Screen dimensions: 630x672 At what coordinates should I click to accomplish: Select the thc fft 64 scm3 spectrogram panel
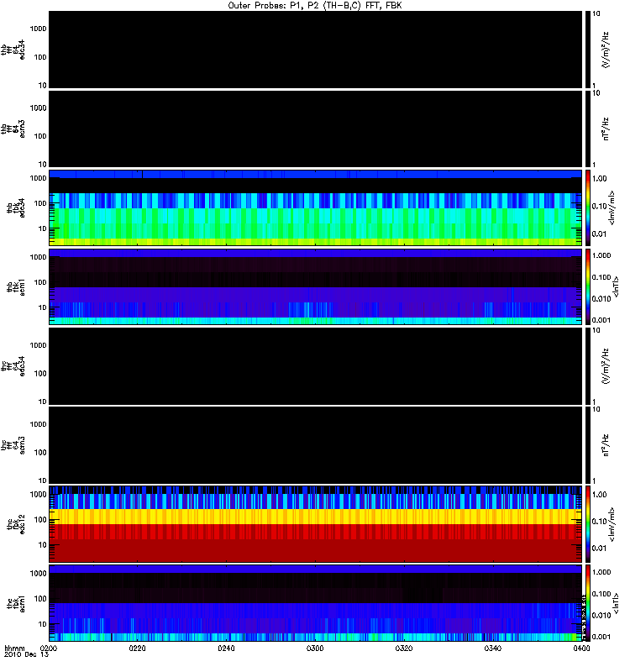click(x=315, y=445)
